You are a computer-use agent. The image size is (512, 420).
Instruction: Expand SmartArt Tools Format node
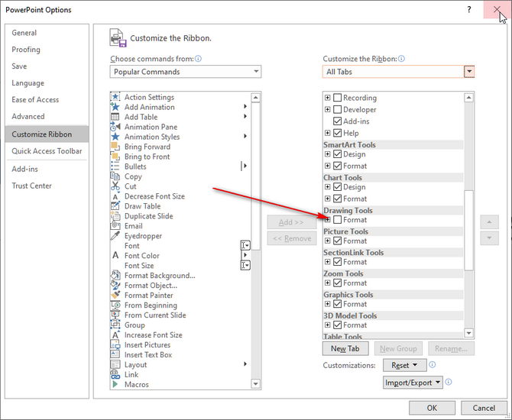pos(328,166)
